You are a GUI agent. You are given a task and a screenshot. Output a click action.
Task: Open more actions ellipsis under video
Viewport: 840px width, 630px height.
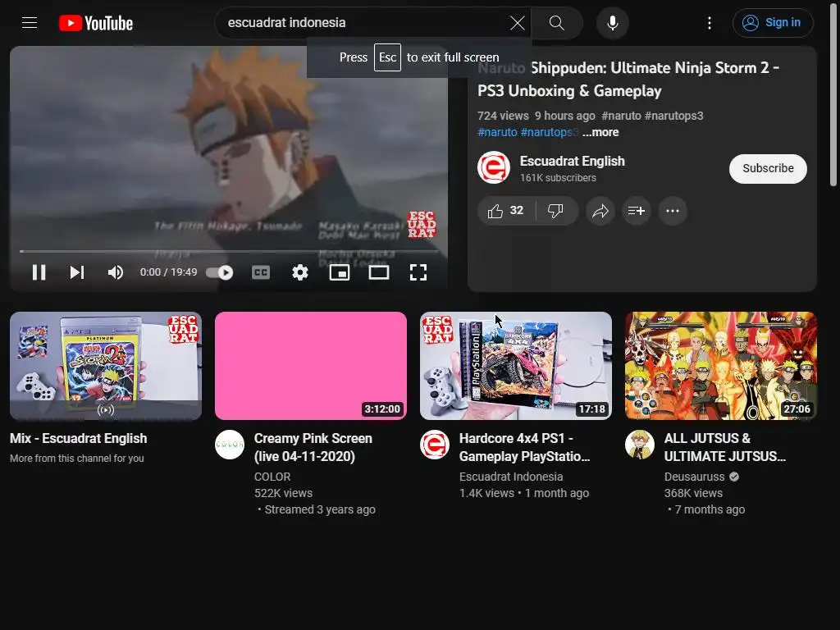[x=673, y=211]
